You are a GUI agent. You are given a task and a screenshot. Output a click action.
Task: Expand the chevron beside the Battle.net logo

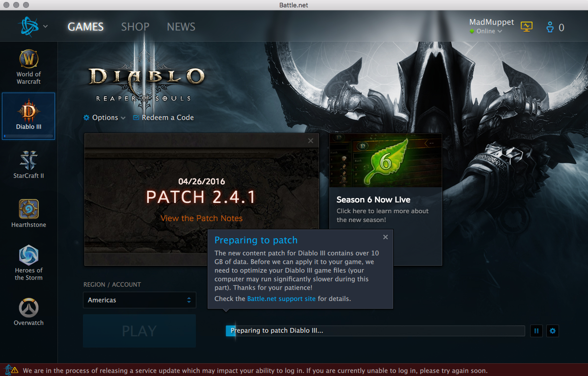click(x=45, y=26)
